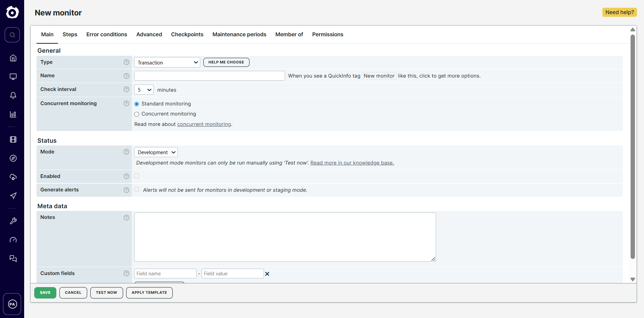This screenshot has width=644, height=318.
Task: Select the Standard monitoring radio option
Action: coord(137,104)
